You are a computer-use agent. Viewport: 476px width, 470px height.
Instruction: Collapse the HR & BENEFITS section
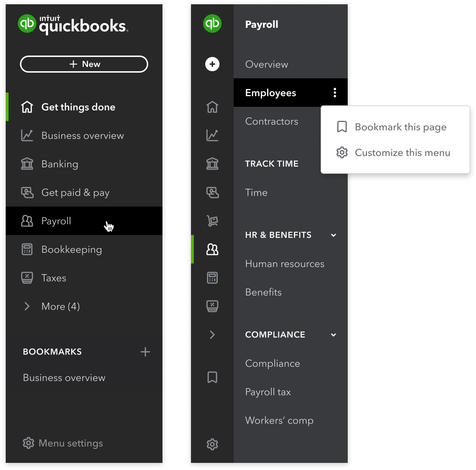pos(333,235)
